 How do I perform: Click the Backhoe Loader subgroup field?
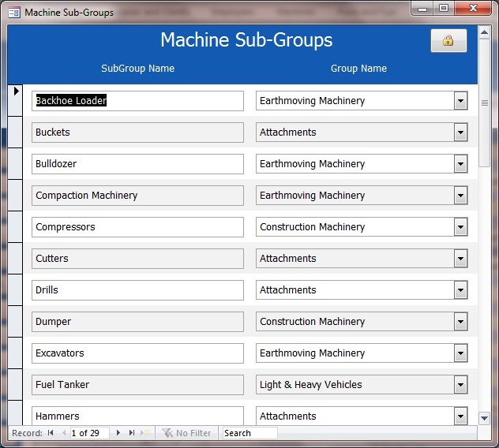137,101
